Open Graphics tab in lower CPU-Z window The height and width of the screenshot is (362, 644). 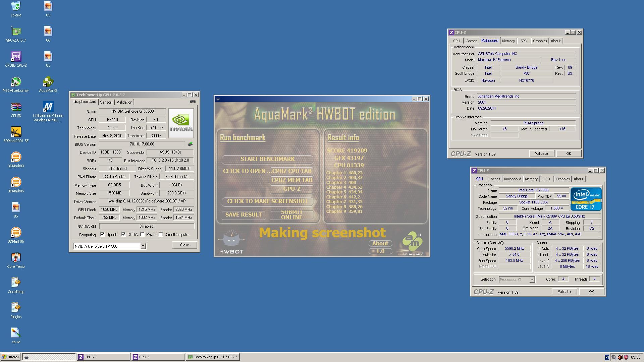(562, 179)
